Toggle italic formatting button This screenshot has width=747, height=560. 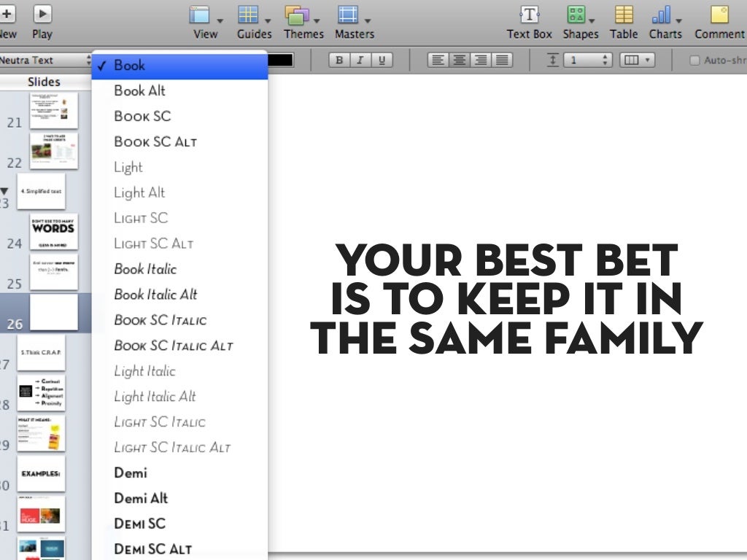(360, 61)
